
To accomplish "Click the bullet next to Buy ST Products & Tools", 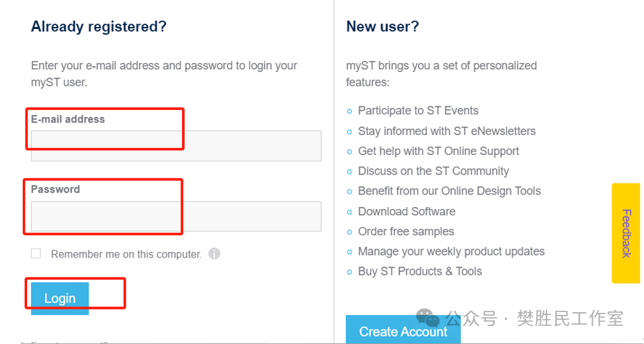I will [349, 272].
